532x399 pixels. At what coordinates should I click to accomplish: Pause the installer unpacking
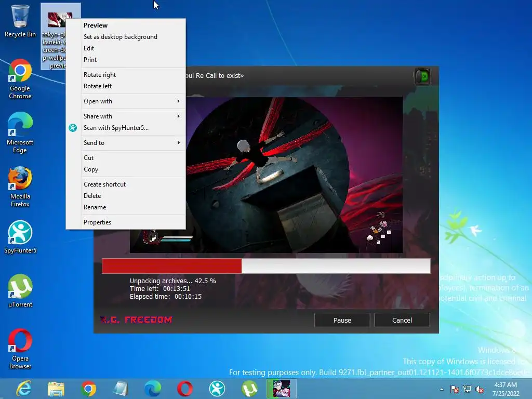click(x=342, y=320)
